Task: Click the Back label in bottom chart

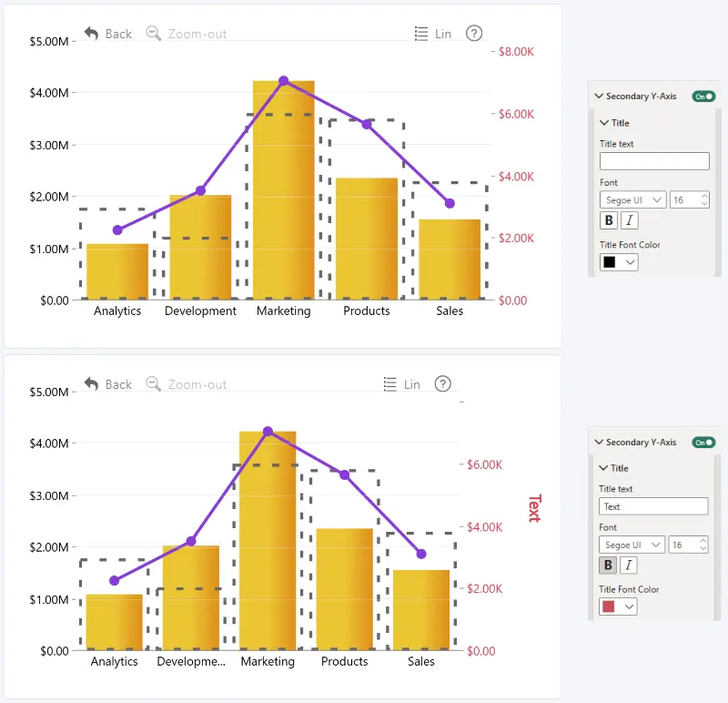Action: [x=118, y=384]
